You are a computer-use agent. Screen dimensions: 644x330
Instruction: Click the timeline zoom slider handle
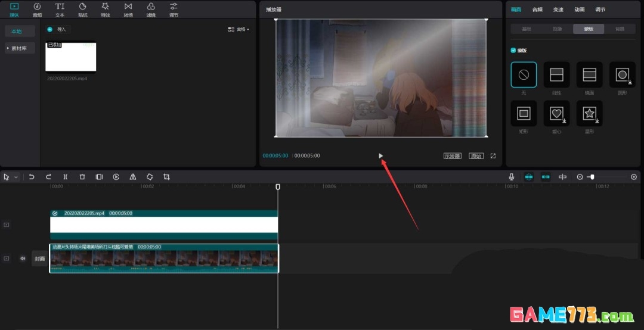tap(592, 177)
